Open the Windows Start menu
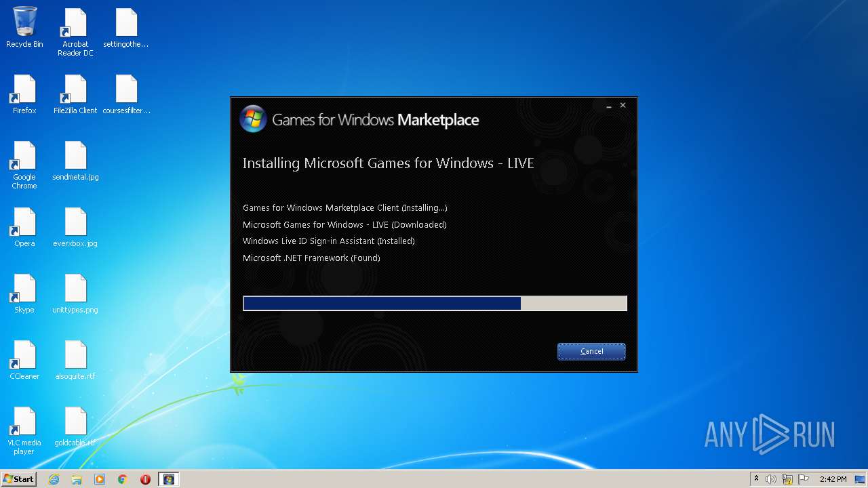Image resolution: width=868 pixels, height=488 pixels. click(18, 479)
